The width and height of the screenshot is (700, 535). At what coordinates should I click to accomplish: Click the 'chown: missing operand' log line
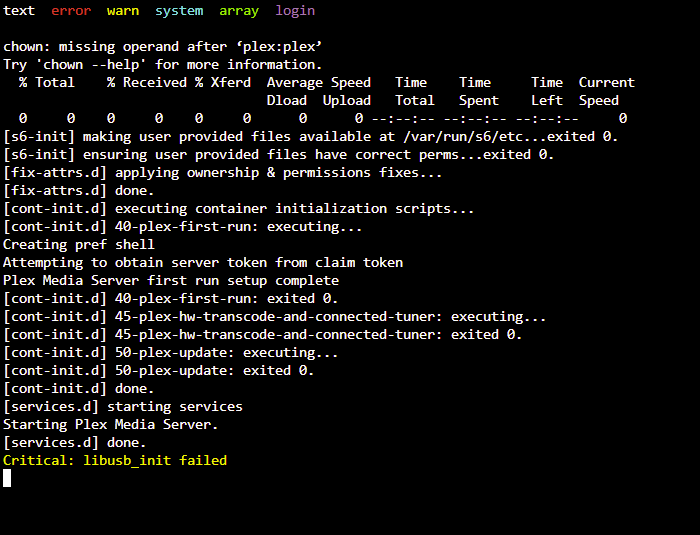tap(162, 46)
